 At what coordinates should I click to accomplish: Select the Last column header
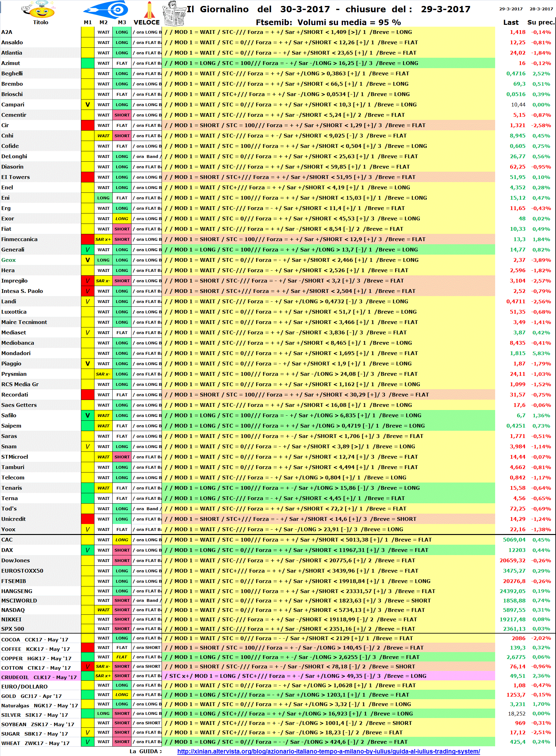[511, 22]
